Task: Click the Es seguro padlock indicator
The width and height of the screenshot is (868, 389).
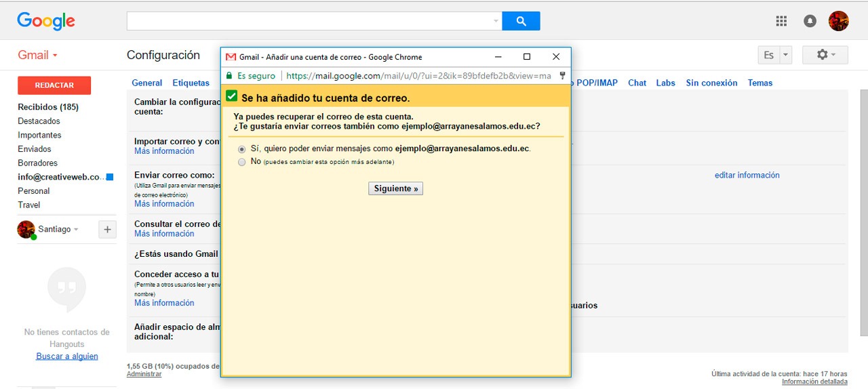Action: tap(250, 76)
